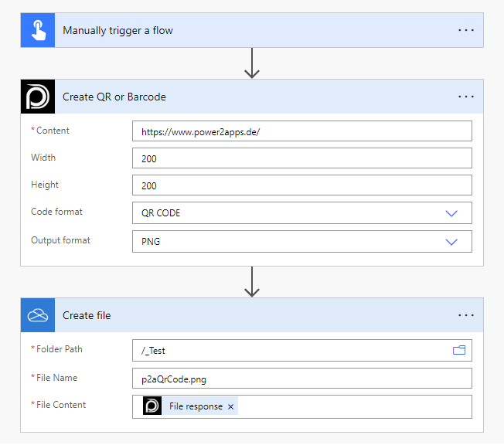Viewport: 504px width, 445px height.
Task: Insert step at arrow below trigger
Action: (x=251, y=63)
